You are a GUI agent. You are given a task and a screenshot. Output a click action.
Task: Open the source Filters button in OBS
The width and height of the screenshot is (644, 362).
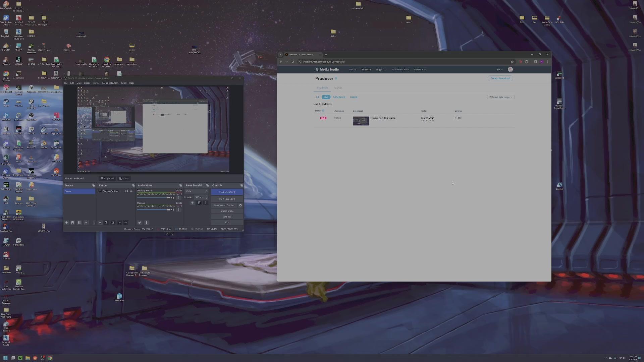coord(124,179)
